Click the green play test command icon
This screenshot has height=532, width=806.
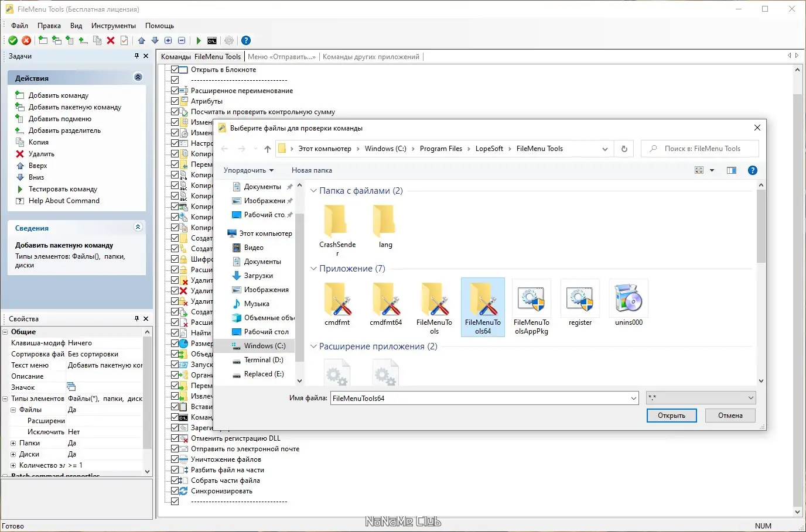click(x=199, y=40)
